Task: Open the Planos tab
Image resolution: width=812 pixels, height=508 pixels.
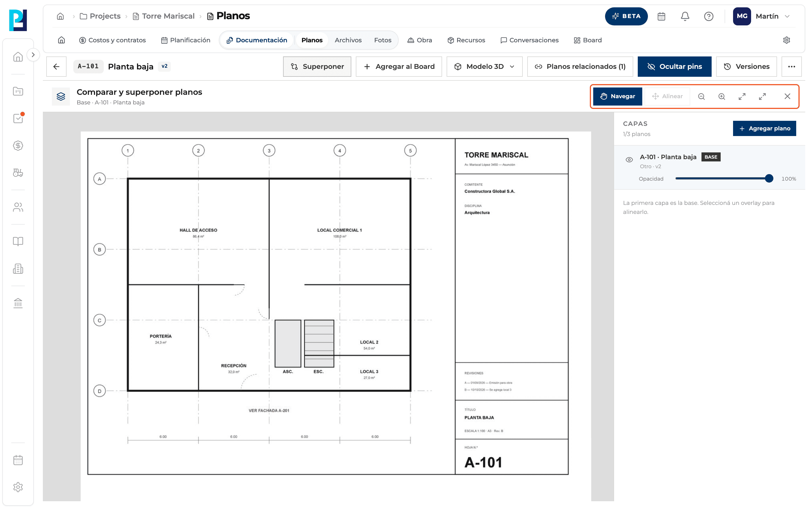Action: 312,40
